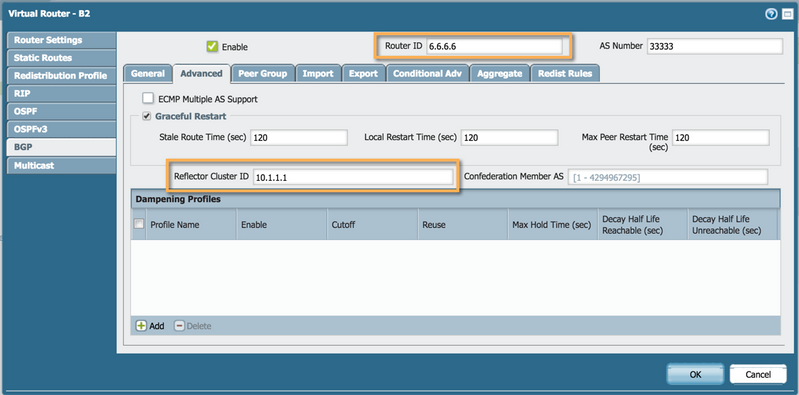Click the Cancel button
The height and width of the screenshot is (395, 799).
point(758,374)
